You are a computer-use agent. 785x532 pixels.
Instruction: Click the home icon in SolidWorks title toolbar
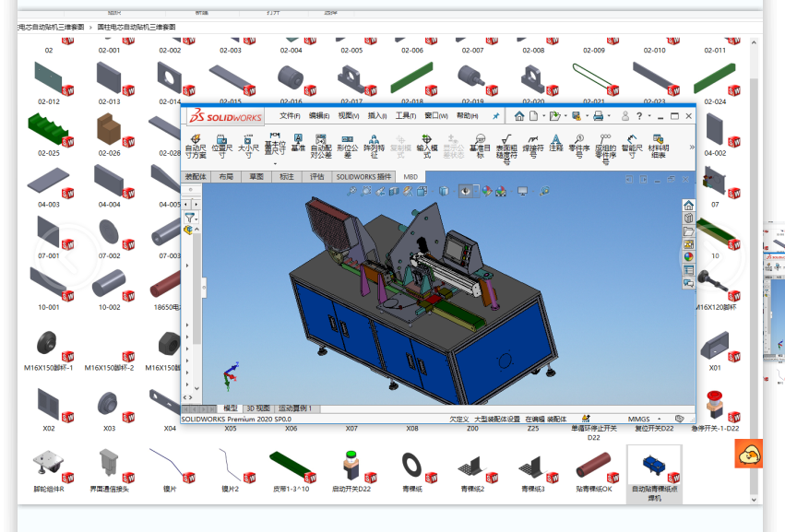[519, 116]
